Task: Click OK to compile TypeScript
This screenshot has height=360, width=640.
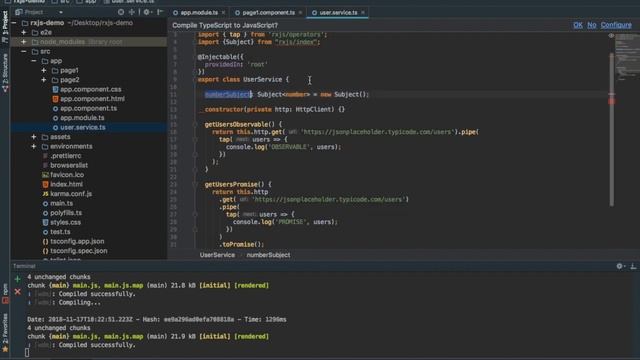Action: pyautogui.click(x=578, y=25)
